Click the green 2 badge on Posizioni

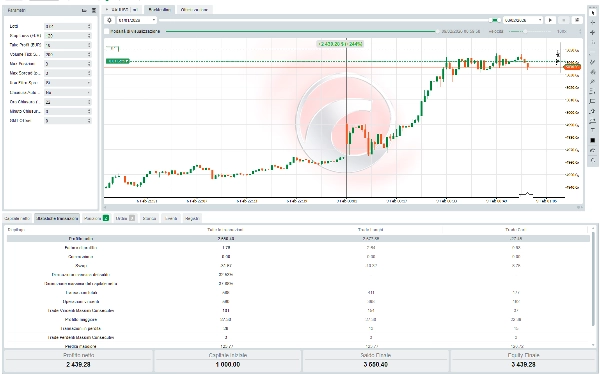tap(106, 218)
